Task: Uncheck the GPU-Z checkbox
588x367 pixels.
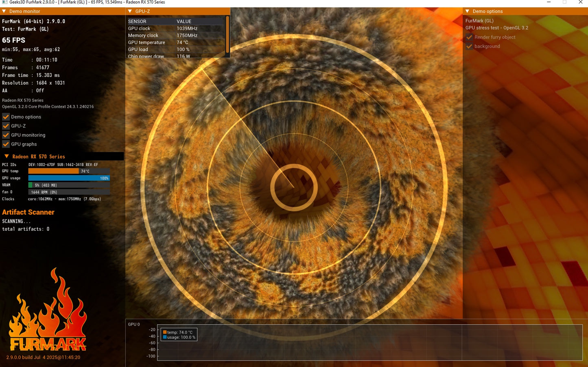Action: coord(6,126)
